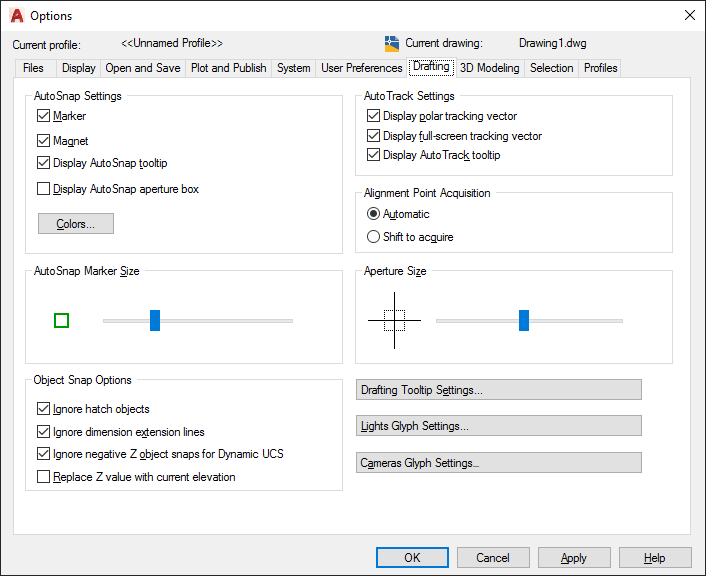The width and height of the screenshot is (706, 576).
Task: Open Drafting Tooltip Settings
Action: pos(498,390)
